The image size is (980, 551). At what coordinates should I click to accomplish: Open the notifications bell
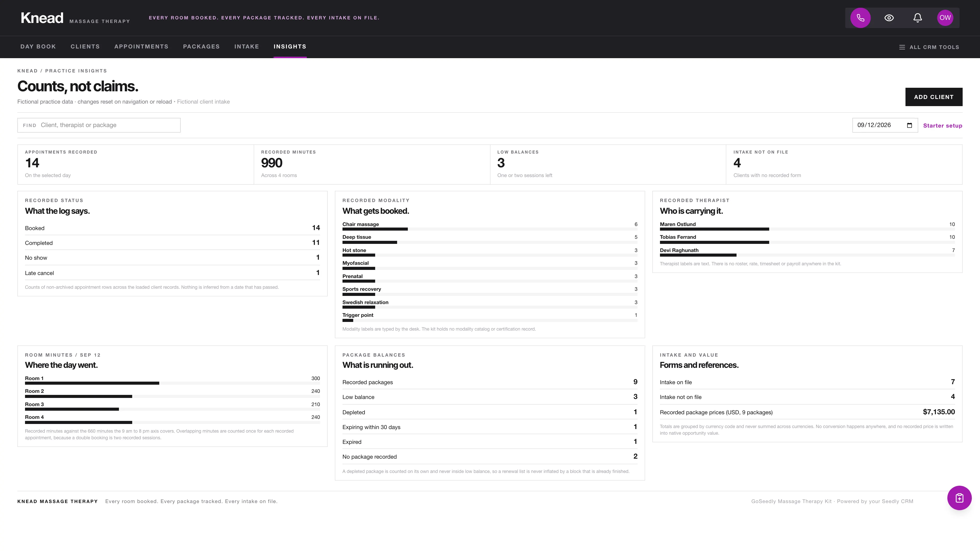(918, 18)
